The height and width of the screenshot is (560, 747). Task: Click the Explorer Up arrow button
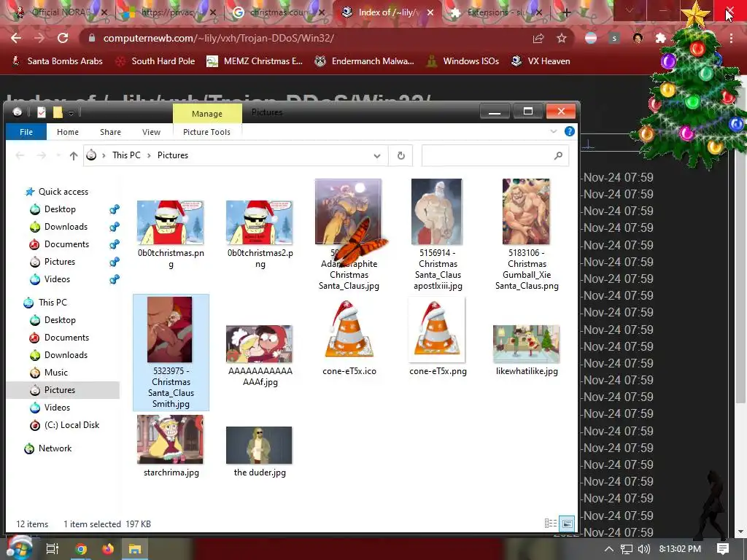[74, 155]
